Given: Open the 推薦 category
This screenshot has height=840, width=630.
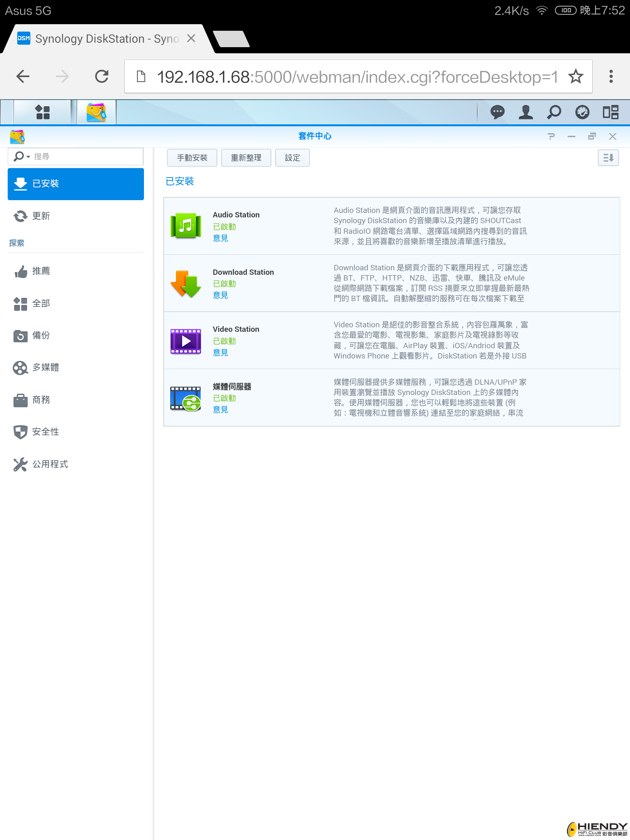Looking at the screenshot, I should pos(76,271).
